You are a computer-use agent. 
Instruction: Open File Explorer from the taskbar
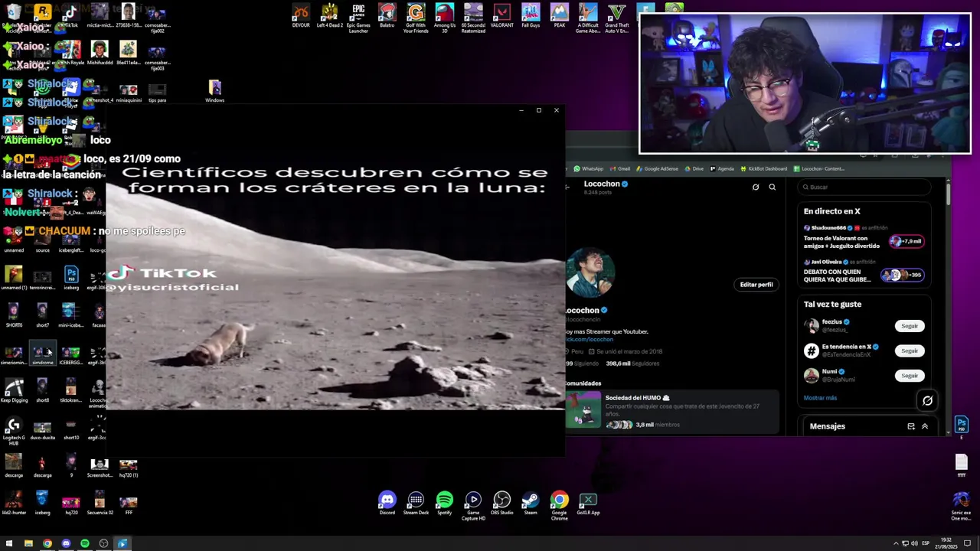[x=28, y=543]
